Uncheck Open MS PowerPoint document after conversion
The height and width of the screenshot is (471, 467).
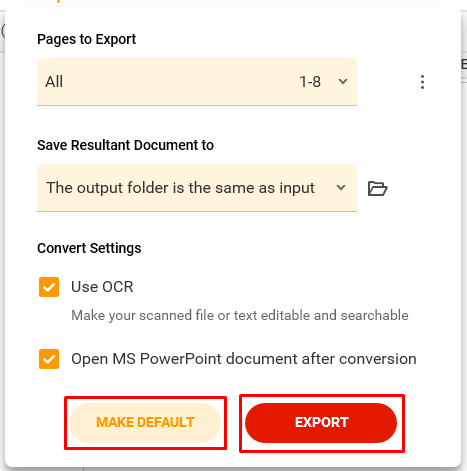click(x=49, y=359)
